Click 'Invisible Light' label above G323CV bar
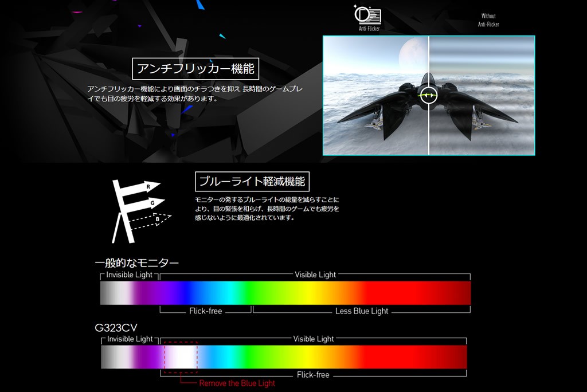 pyautogui.click(x=130, y=339)
